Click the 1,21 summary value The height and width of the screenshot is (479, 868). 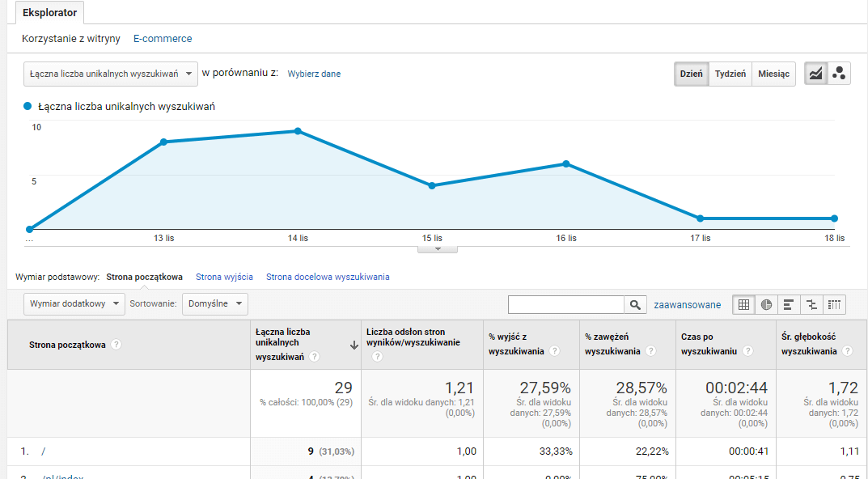coord(460,388)
